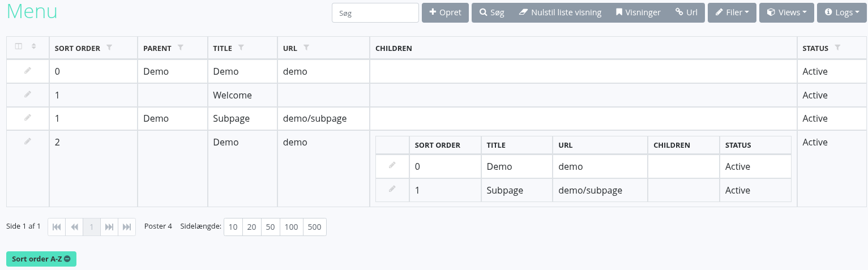
Task: Click the sort arrows icon beside column chooser
Action: coord(34,46)
